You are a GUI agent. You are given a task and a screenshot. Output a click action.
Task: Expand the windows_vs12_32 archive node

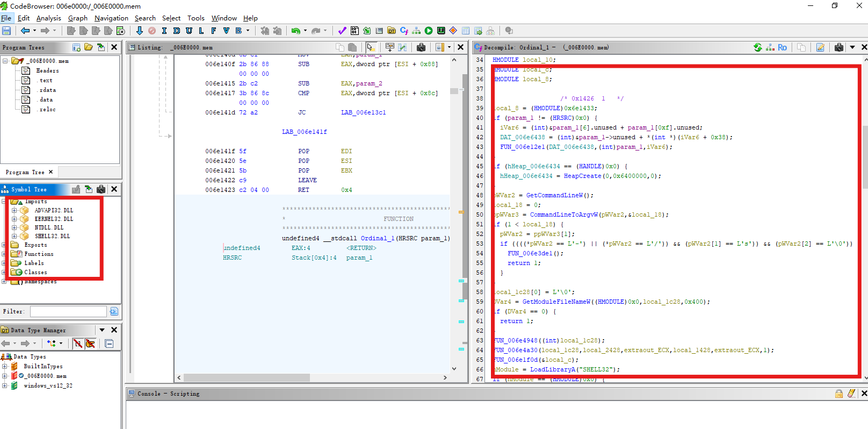[4, 385]
